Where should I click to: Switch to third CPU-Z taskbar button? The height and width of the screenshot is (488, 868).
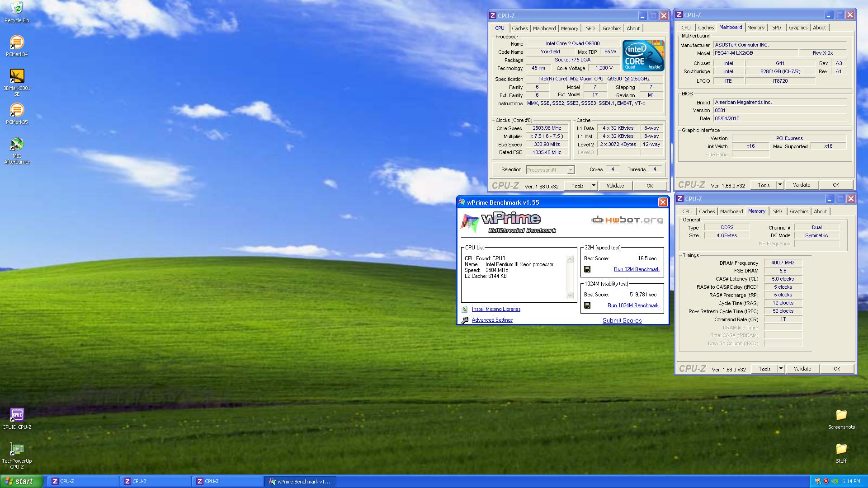coord(228,482)
